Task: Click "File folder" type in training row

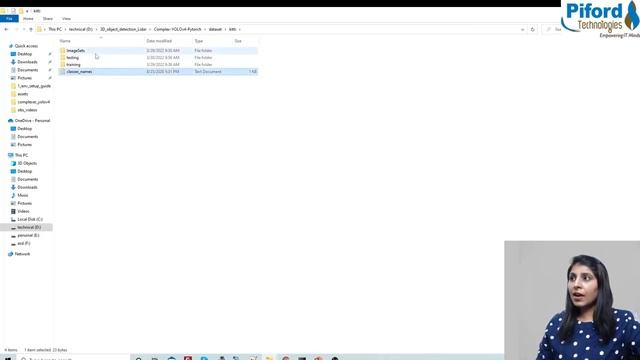Action: (203, 64)
